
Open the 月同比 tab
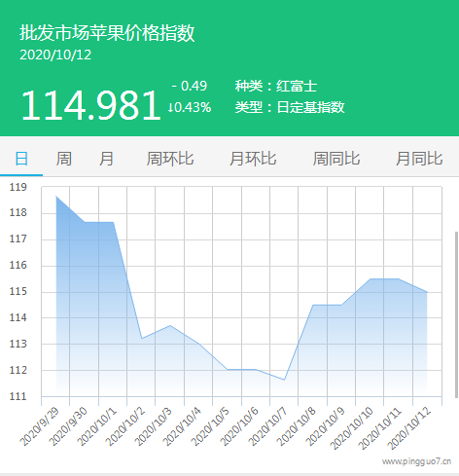click(x=419, y=159)
